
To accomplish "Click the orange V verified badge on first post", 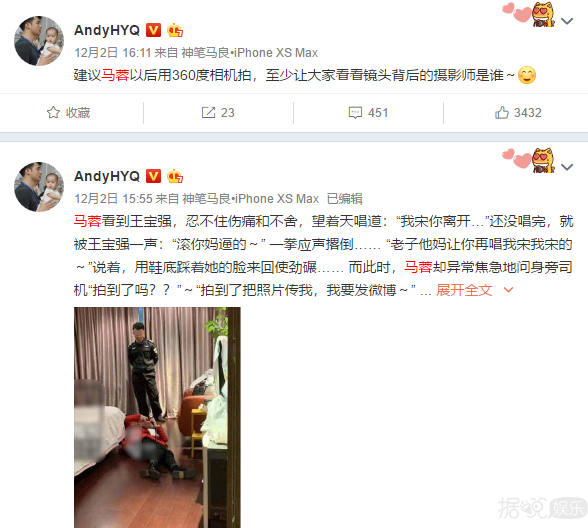I will [x=153, y=30].
